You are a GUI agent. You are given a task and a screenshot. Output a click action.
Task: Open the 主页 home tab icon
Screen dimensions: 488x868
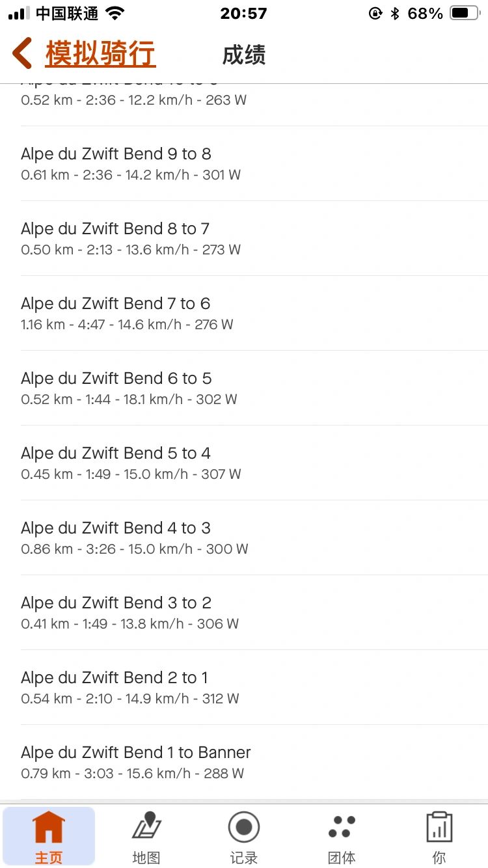click(x=49, y=828)
